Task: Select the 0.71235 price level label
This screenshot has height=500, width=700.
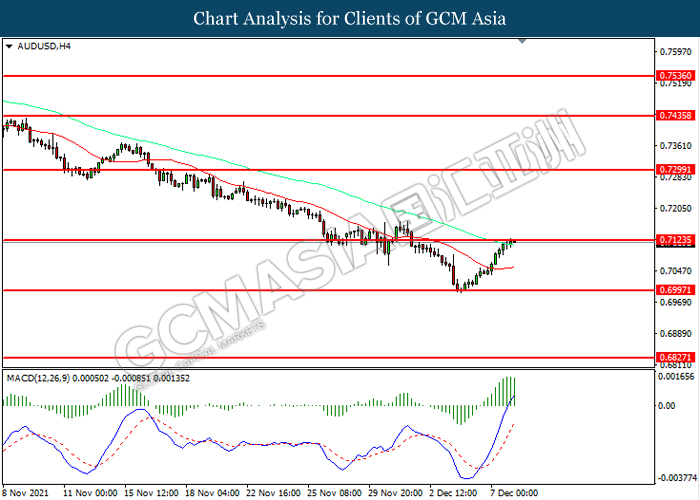Action: click(675, 240)
